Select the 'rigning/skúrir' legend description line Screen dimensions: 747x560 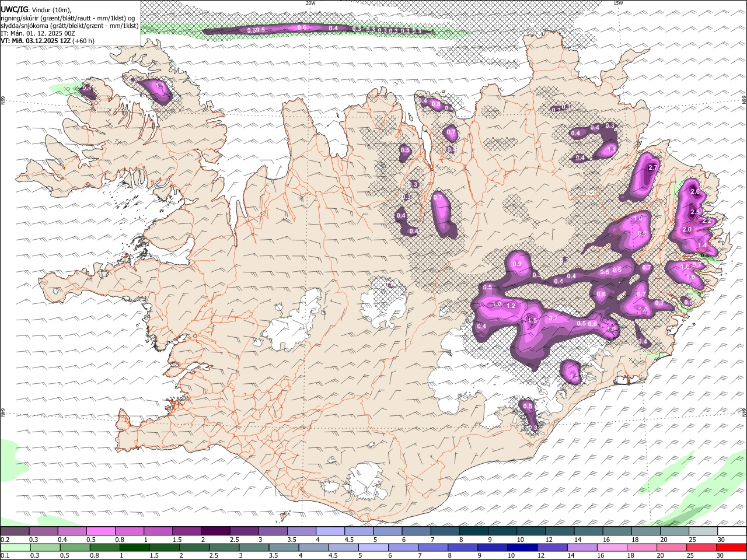pyautogui.click(x=68, y=17)
